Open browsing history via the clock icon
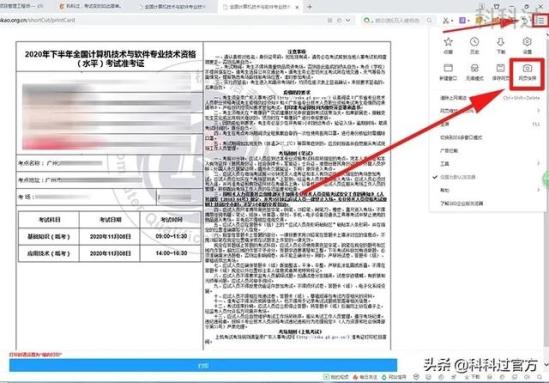 tap(474, 42)
